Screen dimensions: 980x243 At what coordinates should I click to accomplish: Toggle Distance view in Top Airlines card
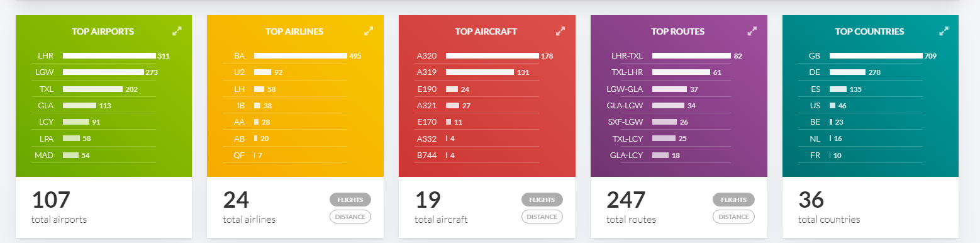click(x=350, y=217)
